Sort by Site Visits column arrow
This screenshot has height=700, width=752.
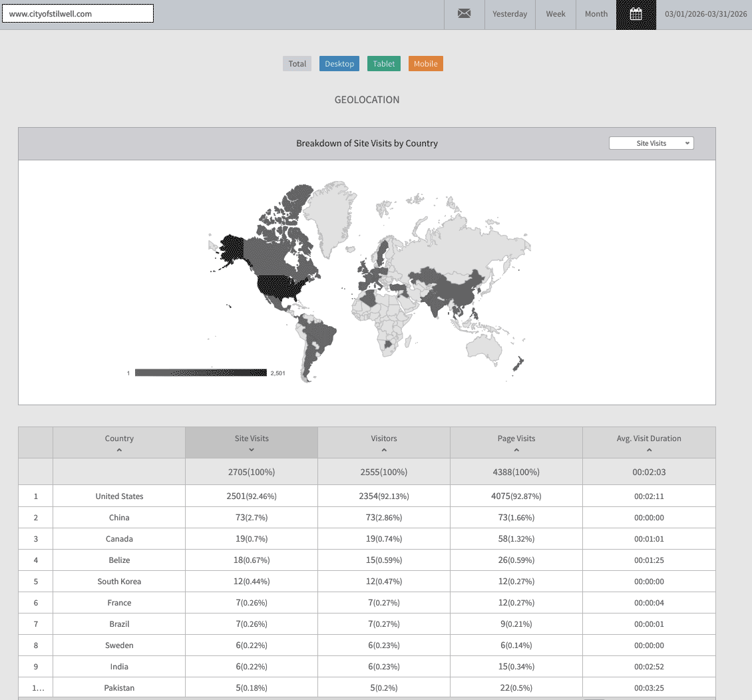click(x=252, y=450)
